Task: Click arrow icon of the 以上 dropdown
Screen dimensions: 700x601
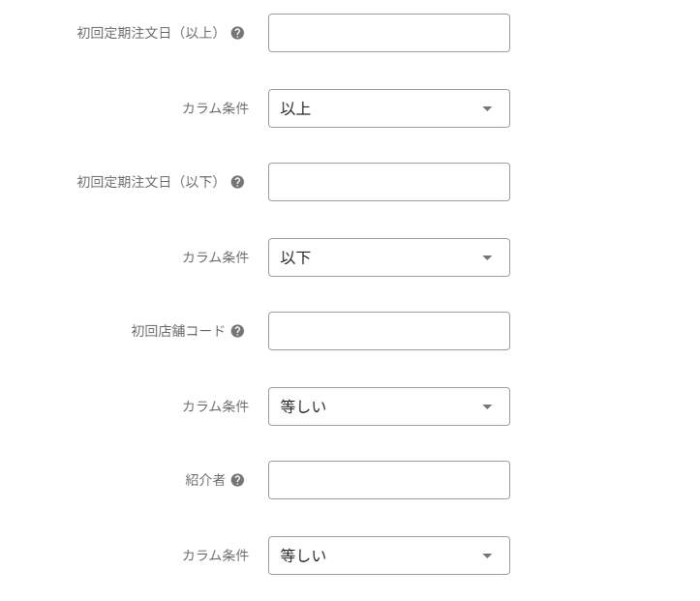Action: (487, 108)
